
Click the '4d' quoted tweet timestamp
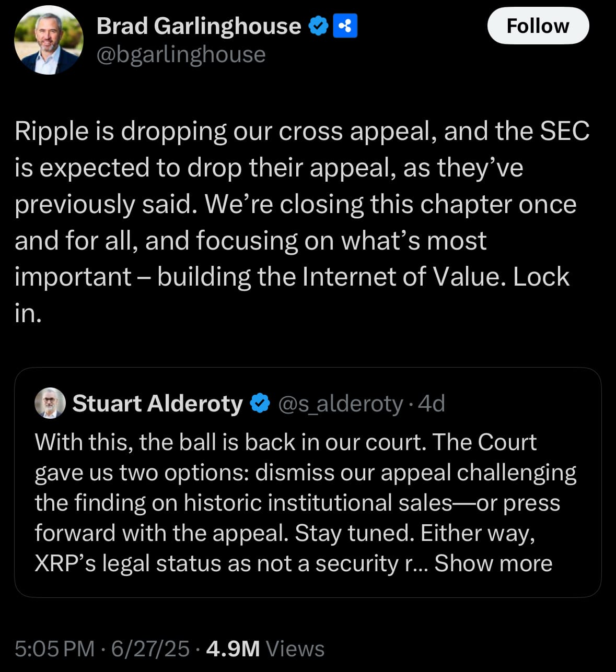tap(432, 403)
